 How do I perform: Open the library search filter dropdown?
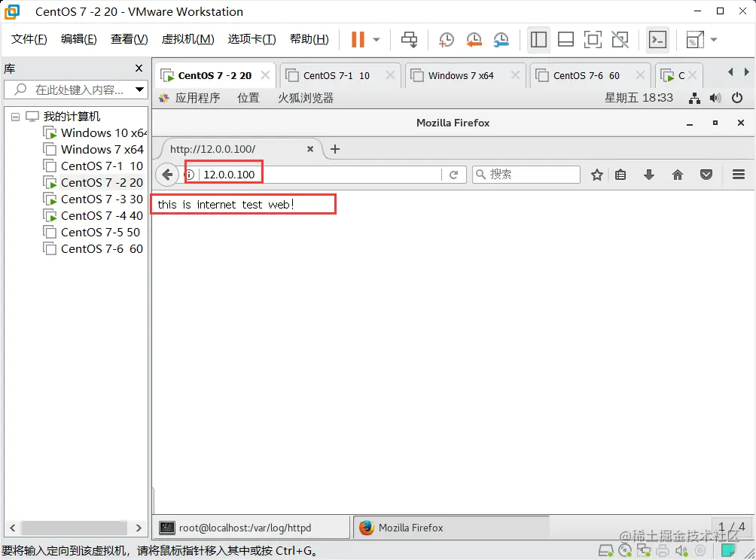[138, 90]
